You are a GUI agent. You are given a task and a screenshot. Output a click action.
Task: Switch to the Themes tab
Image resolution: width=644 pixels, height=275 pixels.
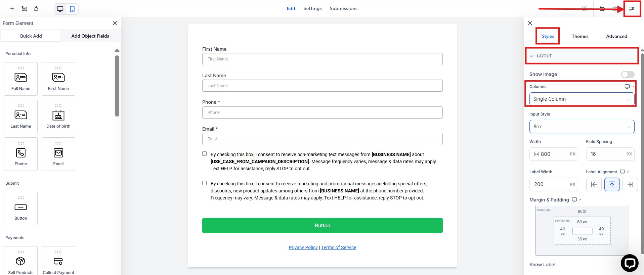pyautogui.click(x=580, y=36)
